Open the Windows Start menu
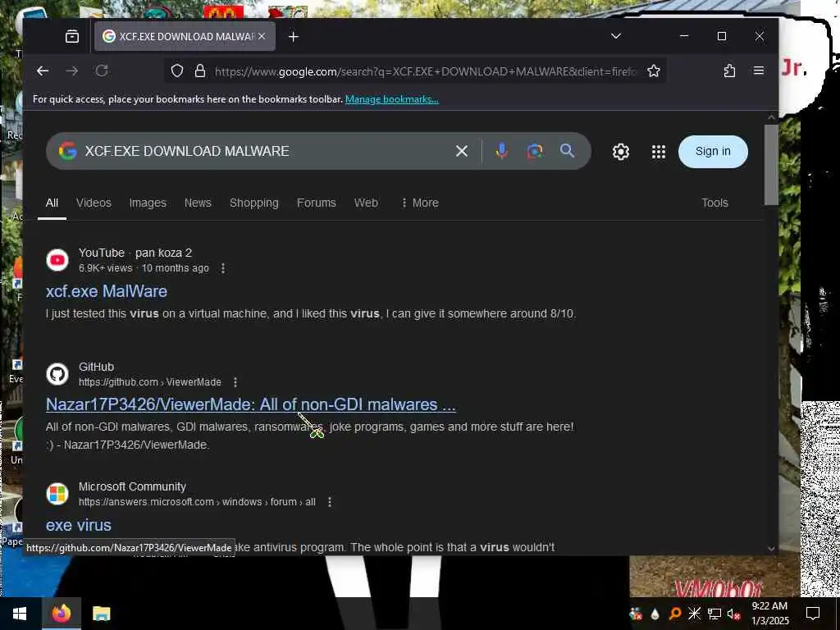Image resolution: width=840 pixels, height=630 pixels. pos(20,614)
